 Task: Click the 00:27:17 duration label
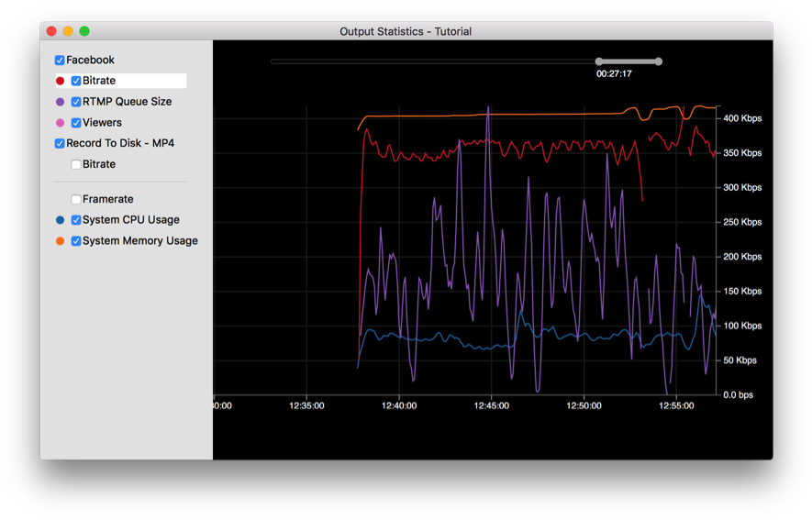[614, 74]
